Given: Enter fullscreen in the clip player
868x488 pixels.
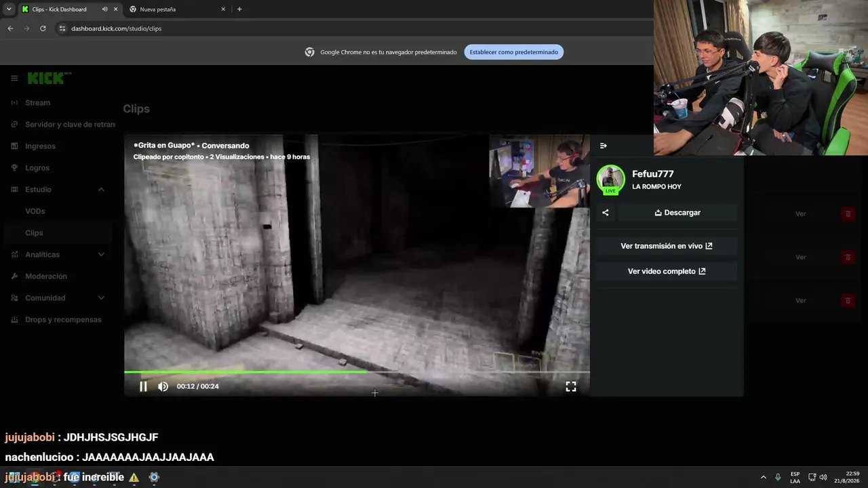Looking at the screenshot, I should pyautogui.click(x=571, y=386).
